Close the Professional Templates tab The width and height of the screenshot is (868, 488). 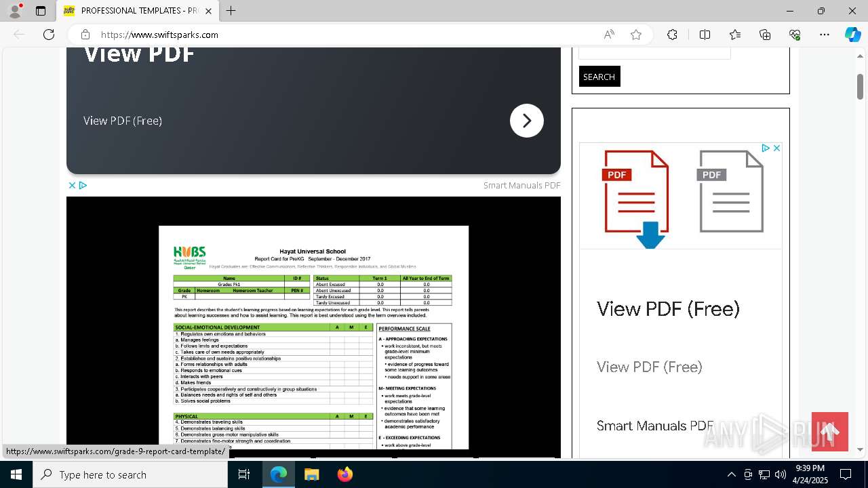click(208, 11)
